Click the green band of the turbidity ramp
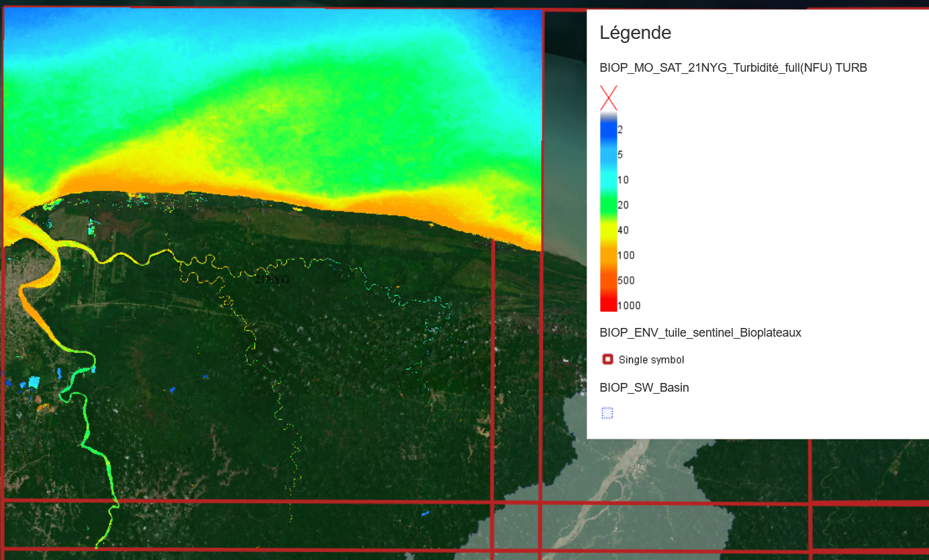The image size is (929, 560). point(608,205)
